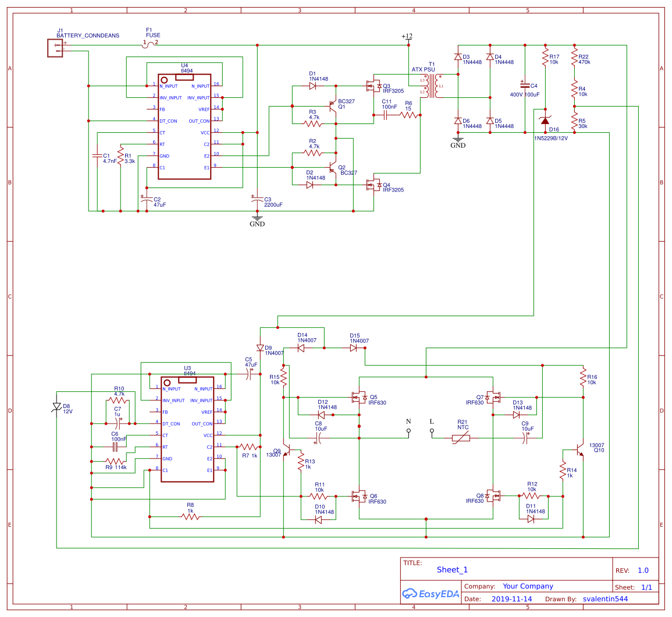Select the J1 battery connector symbol
Screen dimensions: 672x617
click(x=54, y=48)
